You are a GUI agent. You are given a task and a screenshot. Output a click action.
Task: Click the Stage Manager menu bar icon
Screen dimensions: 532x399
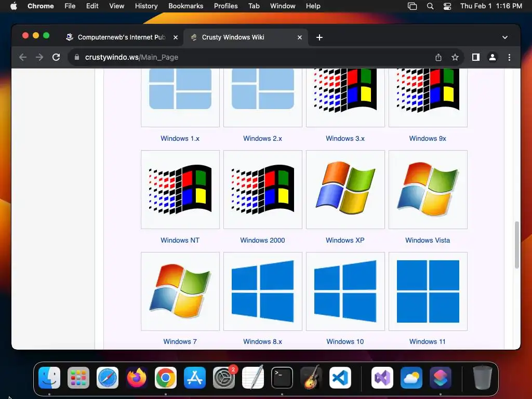tap(412, 6)
